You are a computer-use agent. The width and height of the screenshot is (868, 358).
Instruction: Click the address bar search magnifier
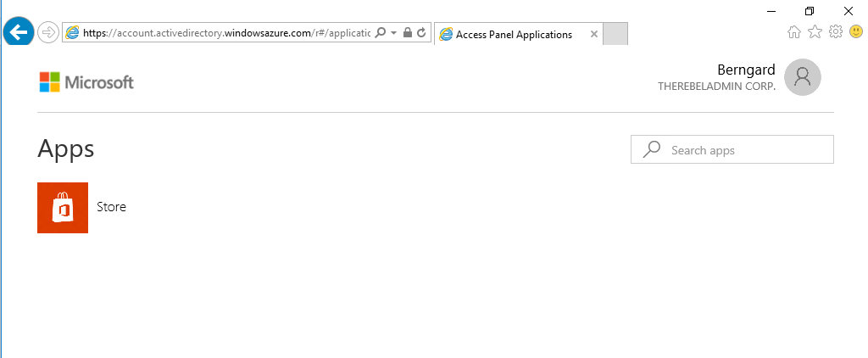point(381,33)
